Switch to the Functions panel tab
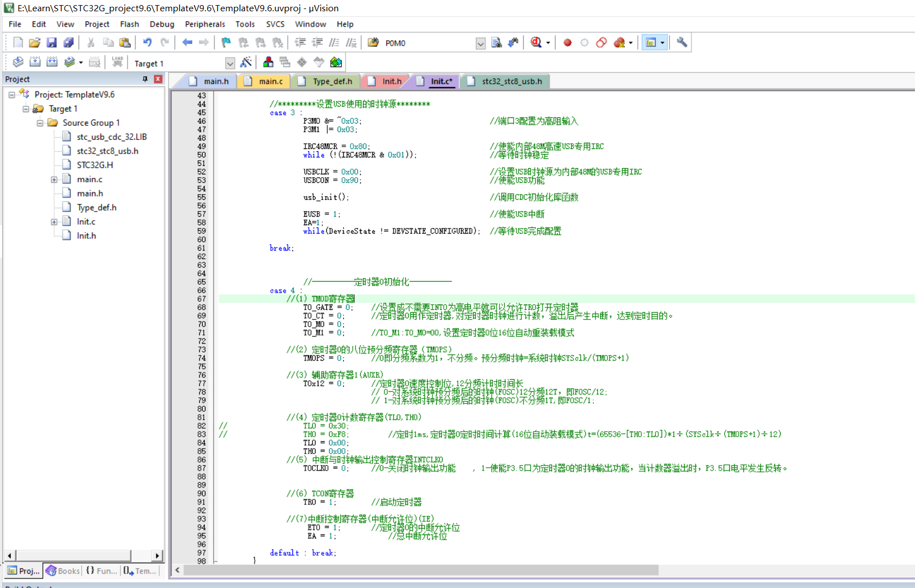Image resolution: width=915 pixels, height=588 pixels. point(102,571)
